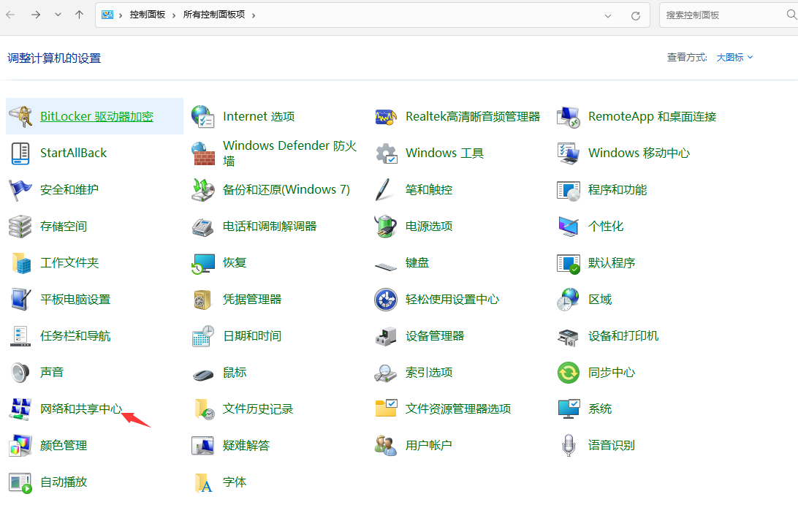Image resolution: width=798 pixels, height=532 pixels.
Task: Open the 凭据管理器 safe icon
Action: tap(203, 300)
